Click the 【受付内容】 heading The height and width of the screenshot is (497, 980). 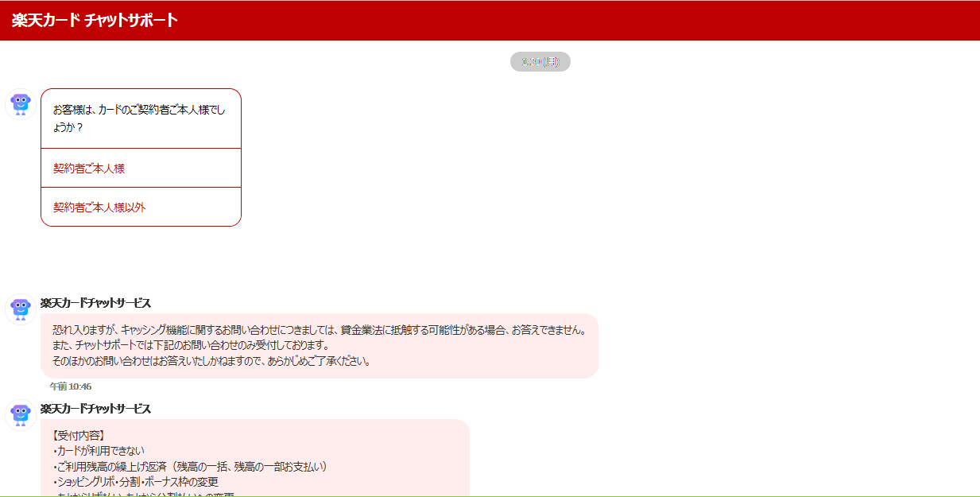pos(78,436)
